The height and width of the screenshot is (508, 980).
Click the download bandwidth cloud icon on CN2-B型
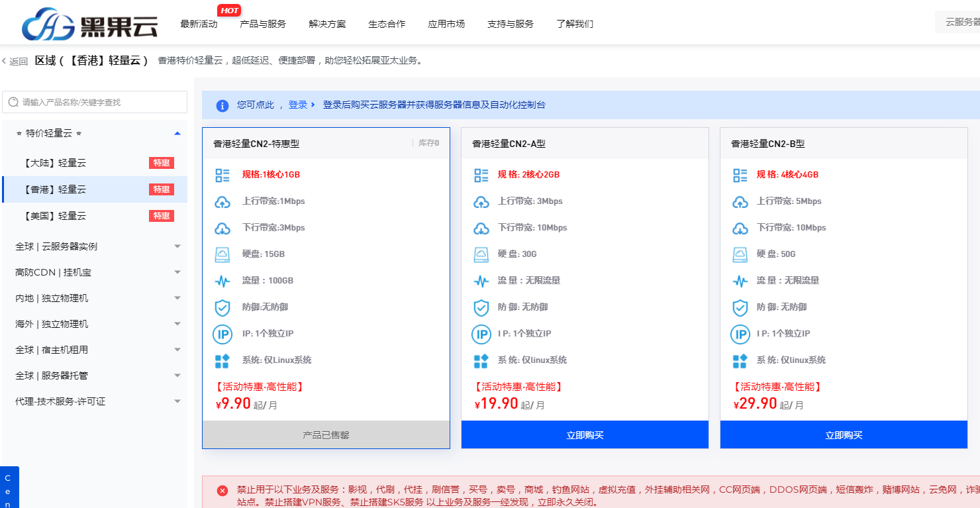[740, 227]
